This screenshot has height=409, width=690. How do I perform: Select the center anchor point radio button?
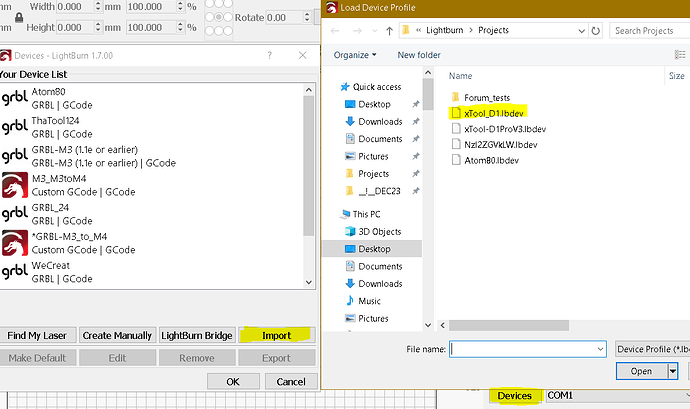pyautogui.click(x=219, y=17)
